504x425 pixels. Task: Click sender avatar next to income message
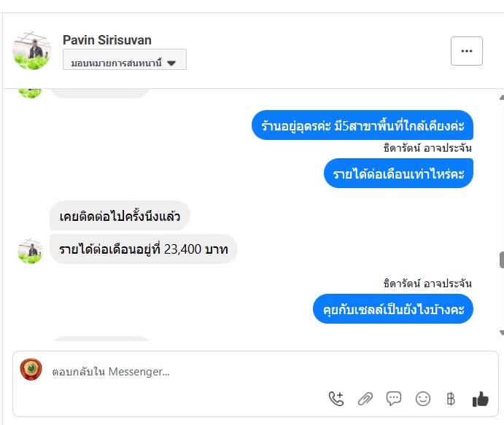pos(30,250)
